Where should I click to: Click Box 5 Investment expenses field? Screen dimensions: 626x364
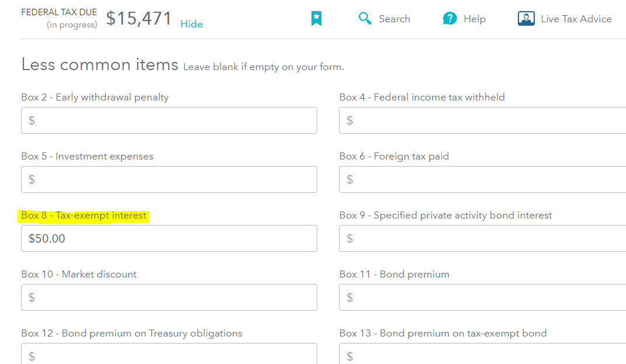(170, 179)
